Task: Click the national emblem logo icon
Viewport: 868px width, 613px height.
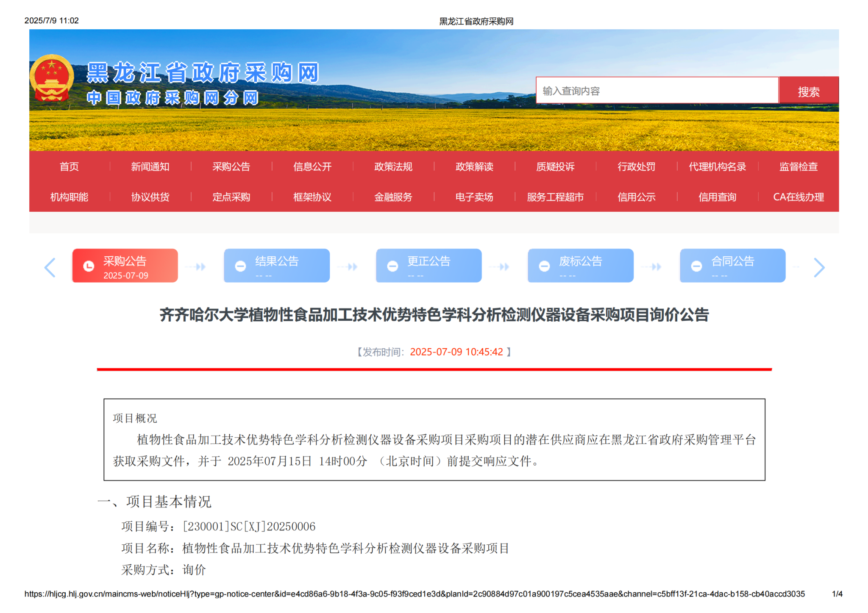Action: pyautogui.click(x=52, y=78)
